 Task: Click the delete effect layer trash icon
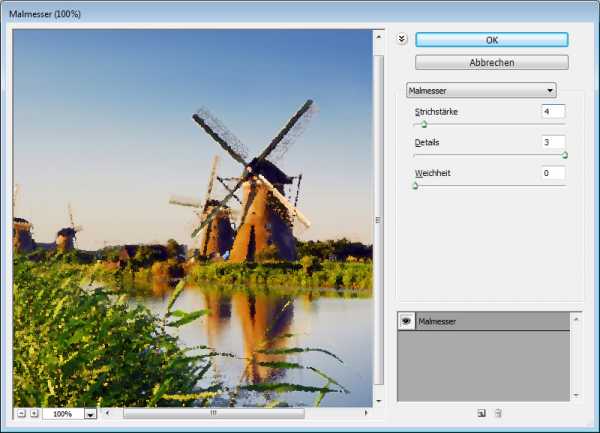point(498,413)
